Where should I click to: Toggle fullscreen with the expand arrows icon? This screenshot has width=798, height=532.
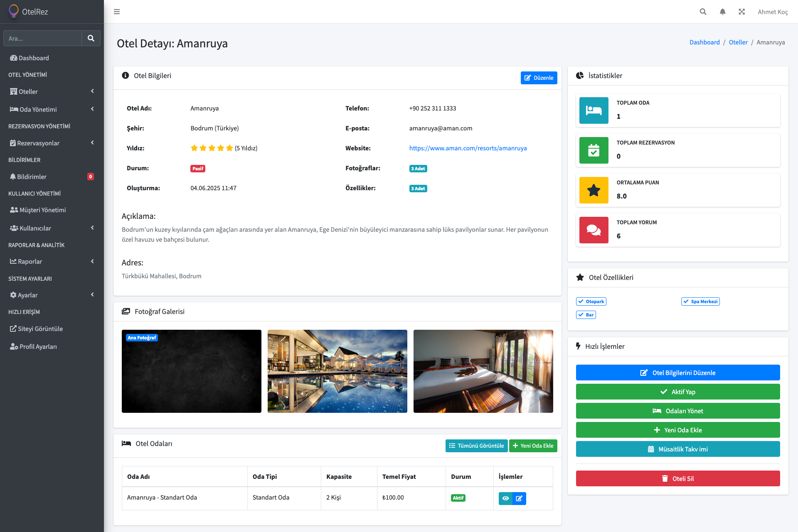(741, 12)
